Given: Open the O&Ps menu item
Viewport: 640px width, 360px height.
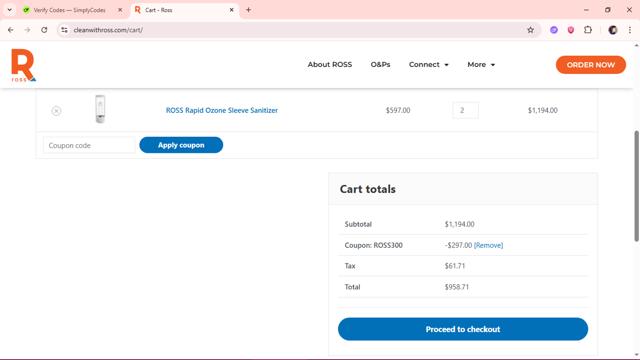Looking at the screenshot, I should pos(380,64).
